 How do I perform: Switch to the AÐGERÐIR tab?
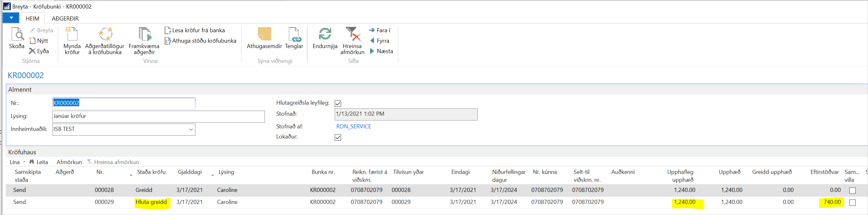click(65, 19)
